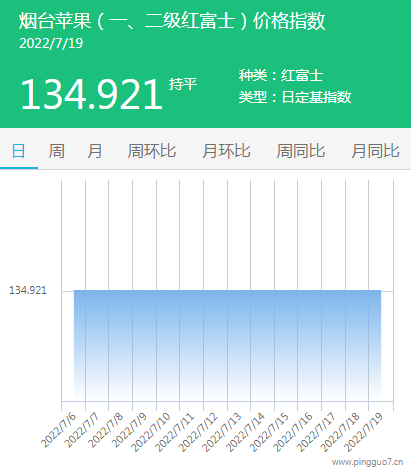Select the 周同比 tab
Image resolution: width=411 pixels, height=470 pixels.
pyautogui.click(x=301, y=151)
